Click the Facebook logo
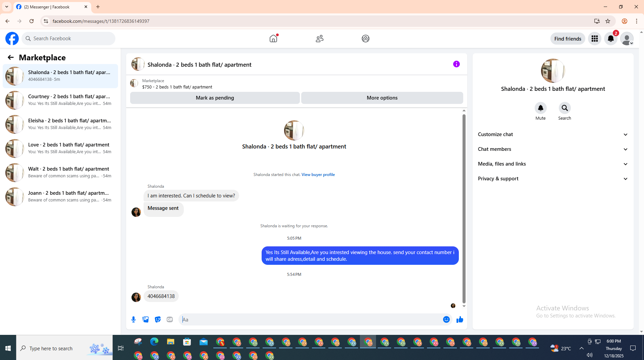This screenshot has height=360, width=644. (x=12, y=39)
